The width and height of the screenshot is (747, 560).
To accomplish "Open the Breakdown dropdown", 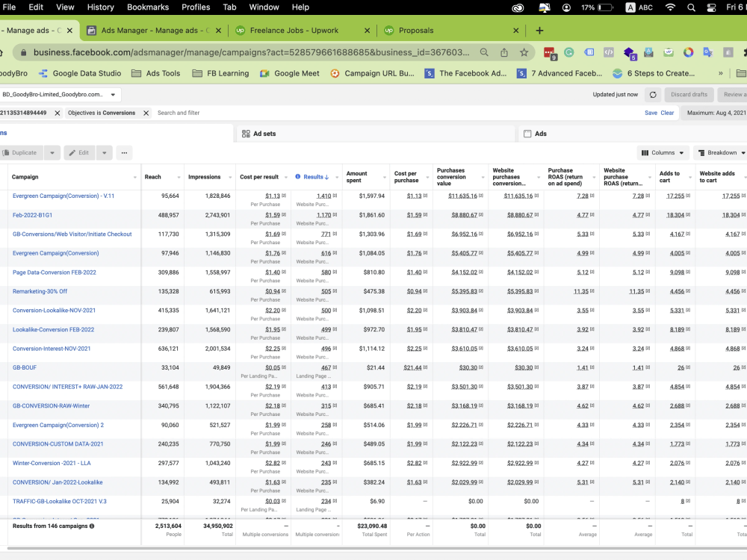I will pyautogui.click(x=722, y=153).
